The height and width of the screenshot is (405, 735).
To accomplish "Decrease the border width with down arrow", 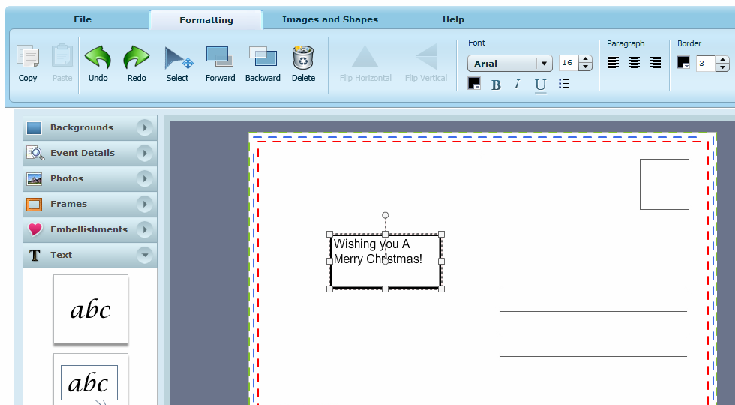I will [x=722, y=68].
